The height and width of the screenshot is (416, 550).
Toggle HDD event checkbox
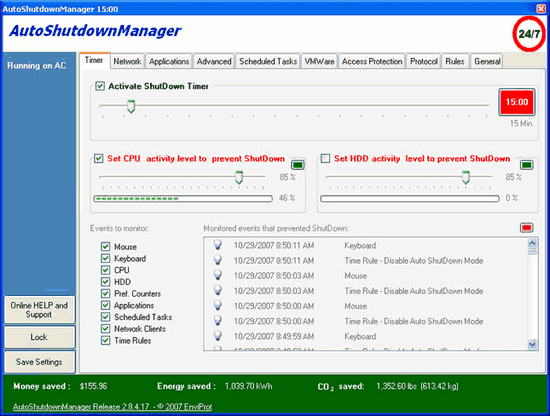[105, 282]
